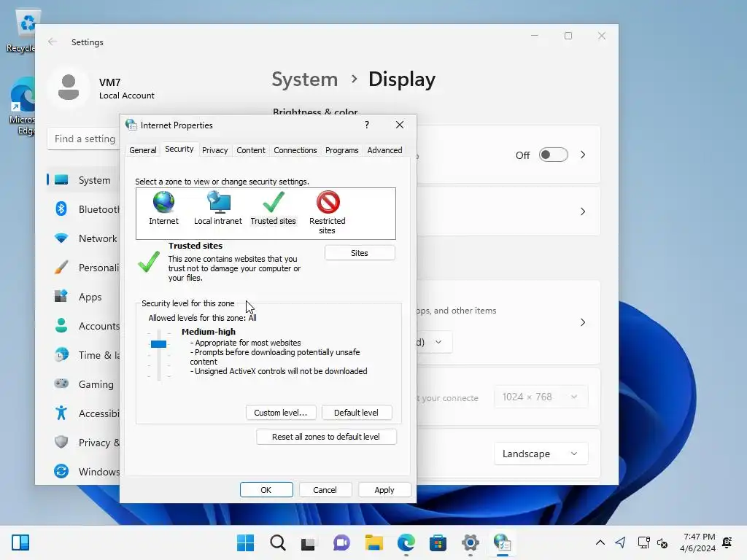Open Privacy & security in Settings sidebar
747x560 pixels.
(83, 443)
